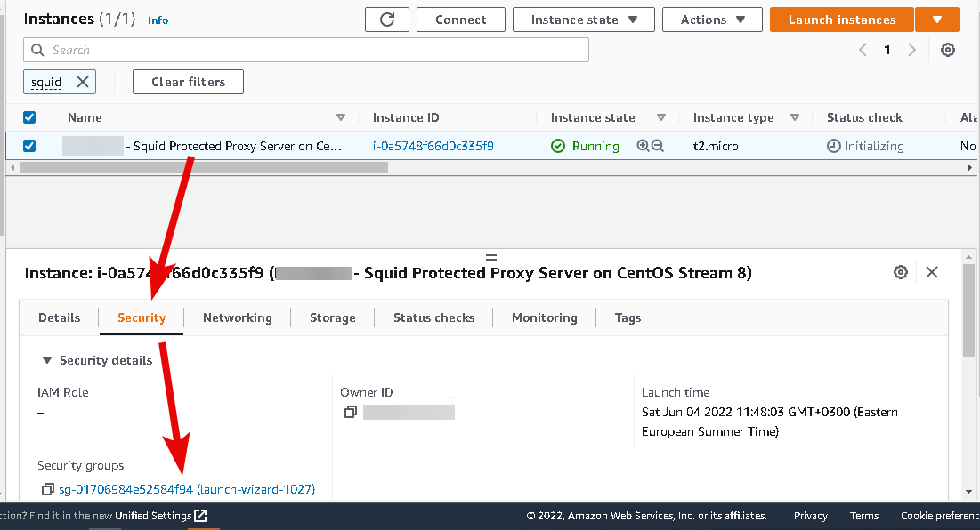Focus the instances Search field
This screenshot has height=530, width=980.
click(x=306, y=50)
